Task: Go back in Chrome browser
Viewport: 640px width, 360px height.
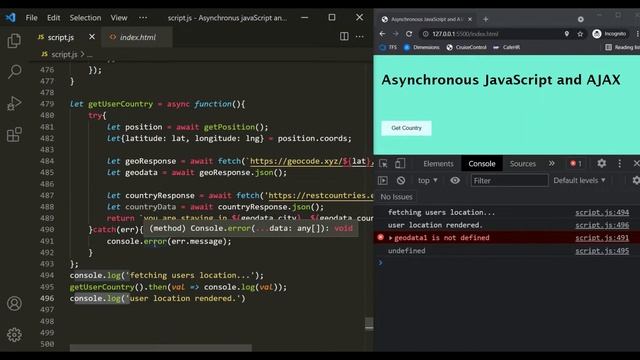Action: [x=382, y=34]
